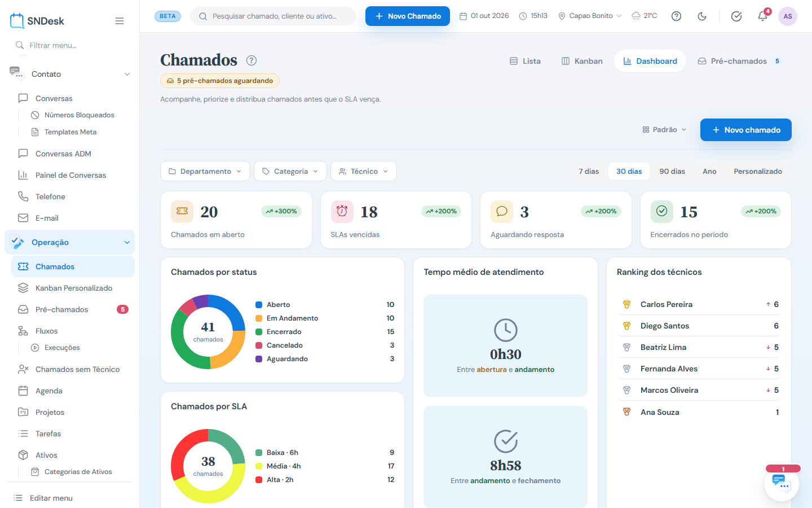Open tasks check-circle icon in header
This screenshot has height=508, width=812.
pos(736,16)
